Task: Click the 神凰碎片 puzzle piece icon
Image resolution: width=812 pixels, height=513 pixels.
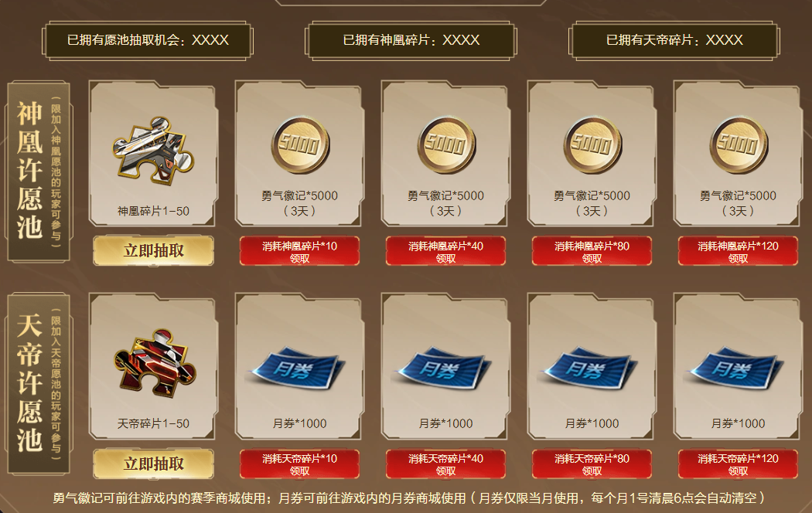Action: 153,151
